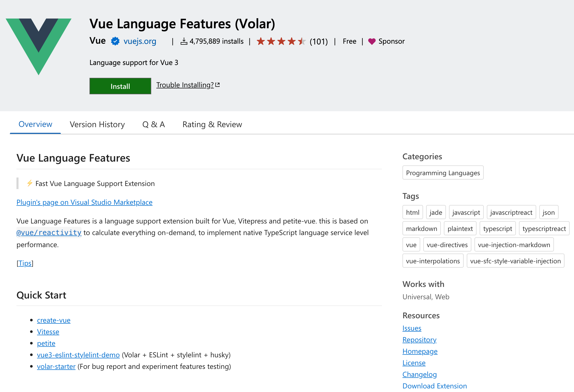The width and height of the screenshot is (574, 392).
Task: Open the Q & A tab
Action: pos(154,125)
